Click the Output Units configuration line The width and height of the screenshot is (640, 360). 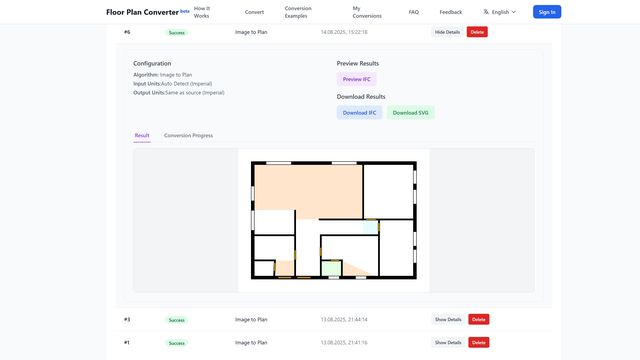coord(179,93)
